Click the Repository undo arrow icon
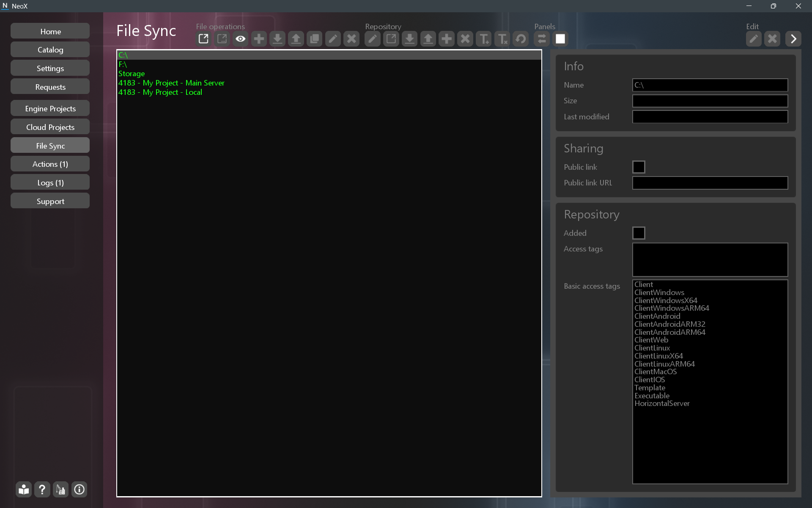Screen dimensions: 812x508 click(521, 39)
